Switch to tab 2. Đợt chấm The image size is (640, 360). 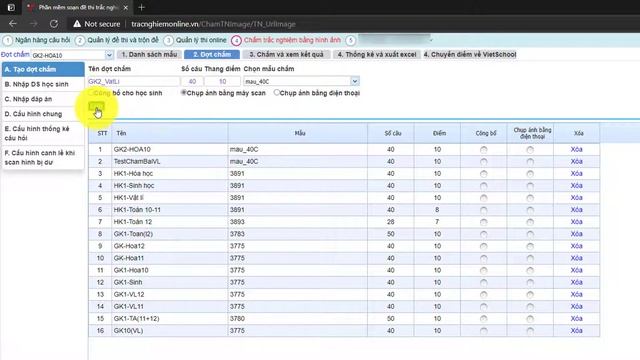point(212,54)
